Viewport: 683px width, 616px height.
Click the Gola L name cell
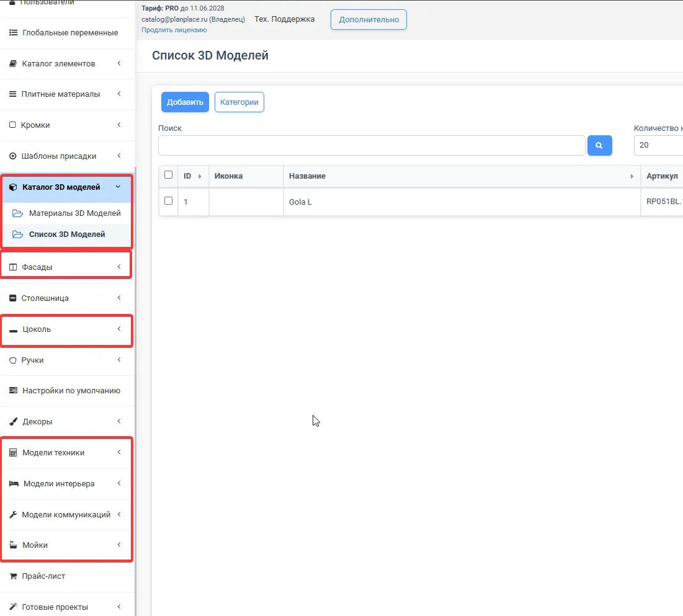462,202
